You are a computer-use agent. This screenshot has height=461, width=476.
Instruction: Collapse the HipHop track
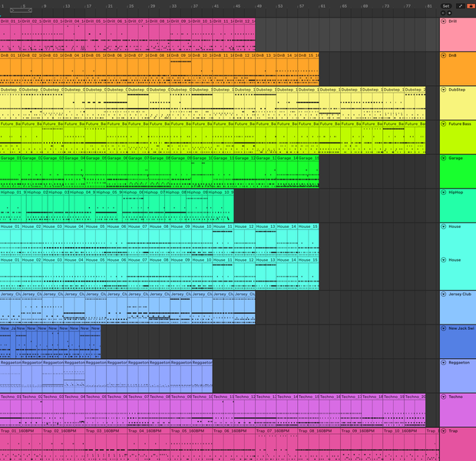[x=444, y=193]
